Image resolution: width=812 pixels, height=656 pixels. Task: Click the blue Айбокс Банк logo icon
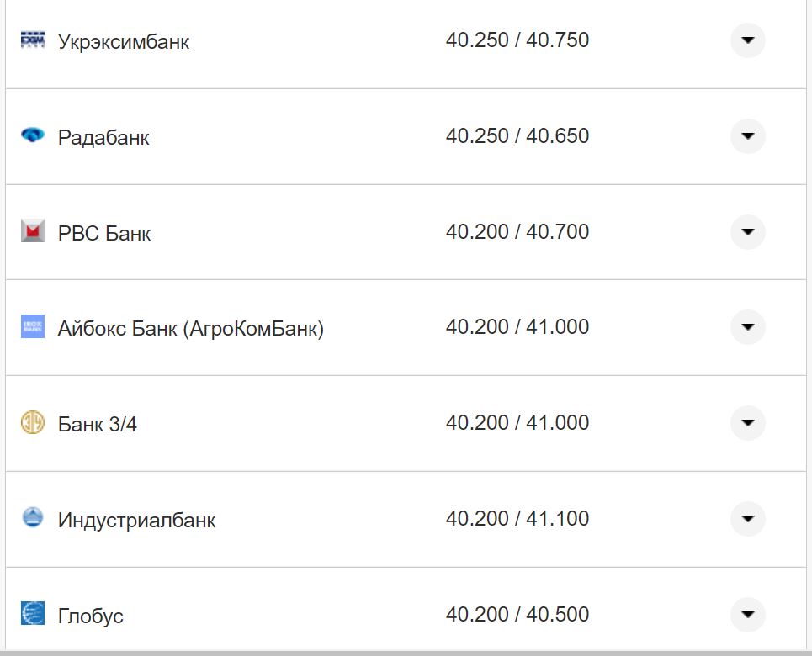pyautogui.click(x=32, y=327)
